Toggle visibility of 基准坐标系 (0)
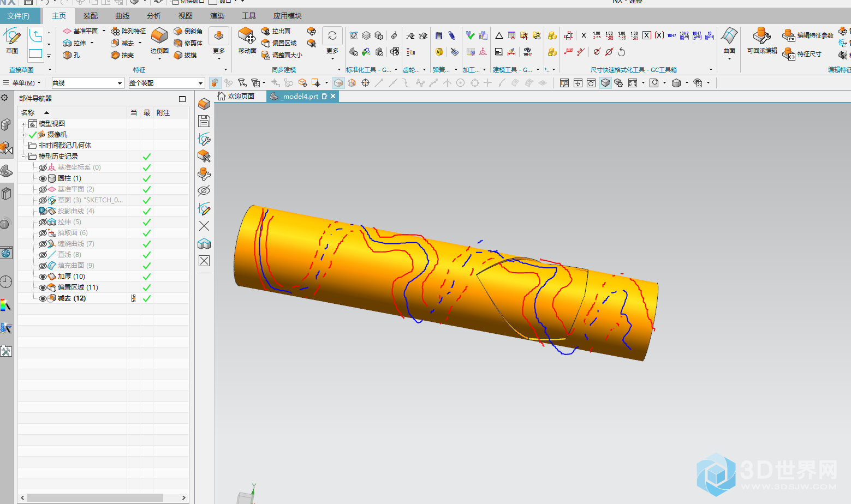The width and height of the screenshot is (851, 504). pos(43,167)
